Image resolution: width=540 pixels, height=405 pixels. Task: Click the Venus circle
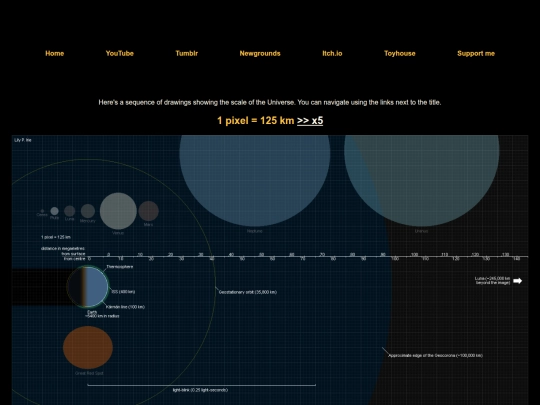click(118, 211)
